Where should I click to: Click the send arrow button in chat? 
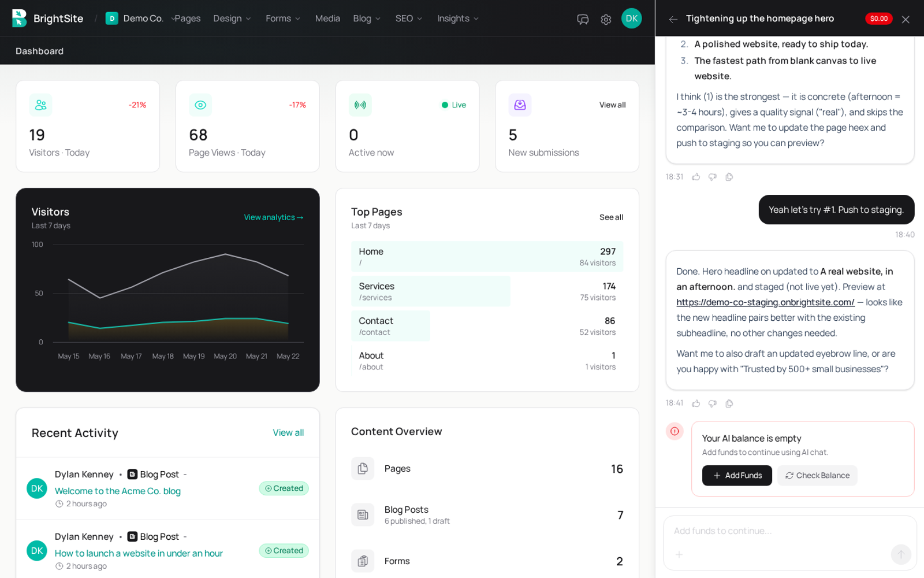[x=901, y=554]
